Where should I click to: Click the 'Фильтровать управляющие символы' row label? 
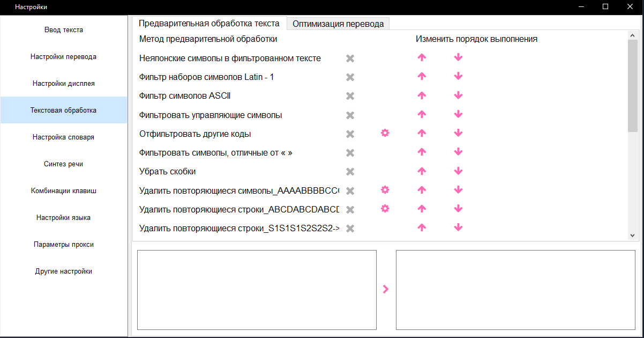click(211, 115)
